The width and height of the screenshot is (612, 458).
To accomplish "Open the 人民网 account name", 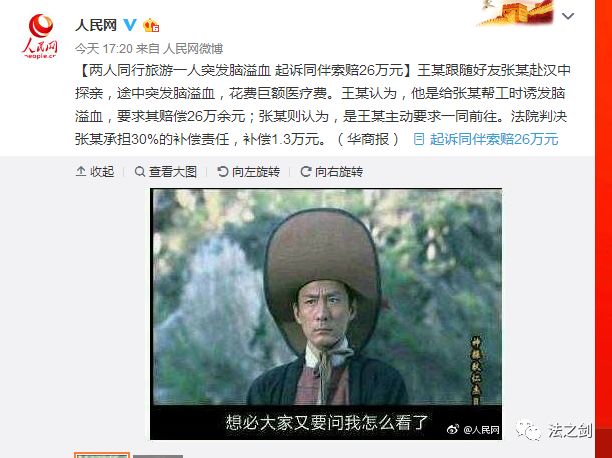I will (96, 25).
